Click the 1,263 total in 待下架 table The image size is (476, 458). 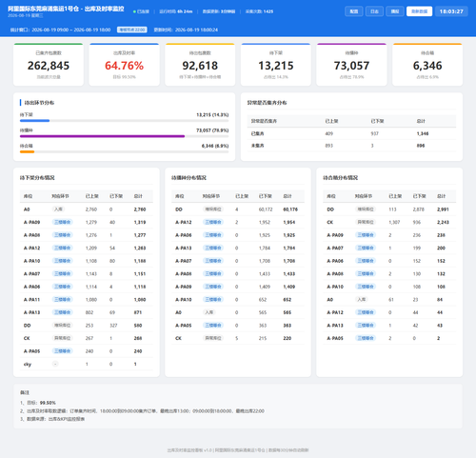click(140, 248)
